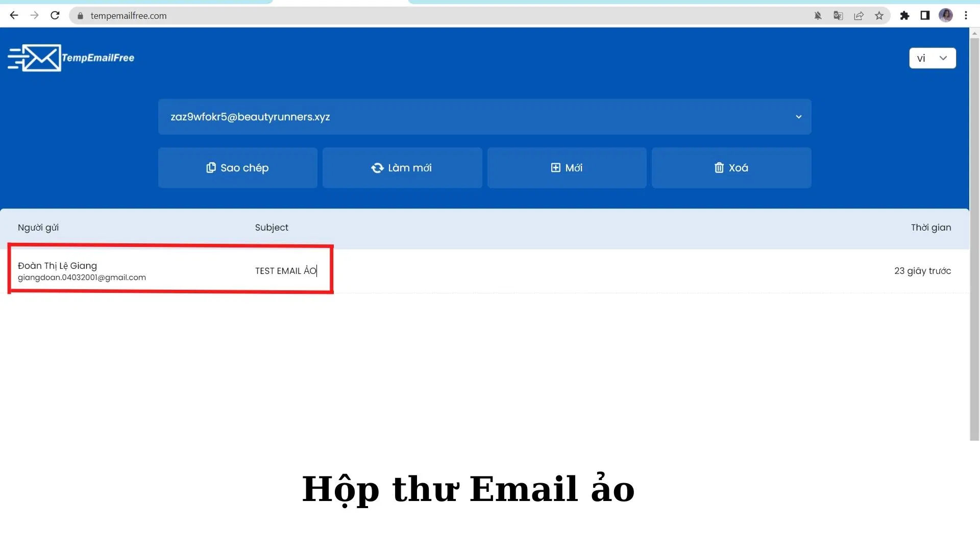Screen dimensions: 980x551
Task: Toggle the muted notifications bell icon
Action: coord(818,16)
